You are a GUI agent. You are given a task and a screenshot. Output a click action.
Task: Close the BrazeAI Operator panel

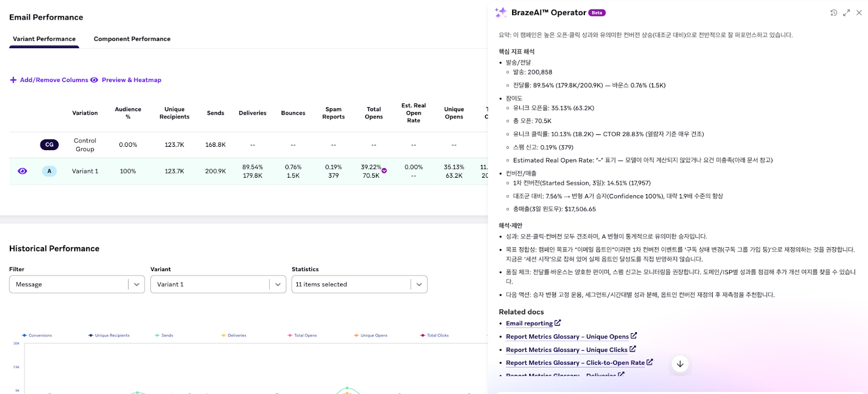(859, 12)
